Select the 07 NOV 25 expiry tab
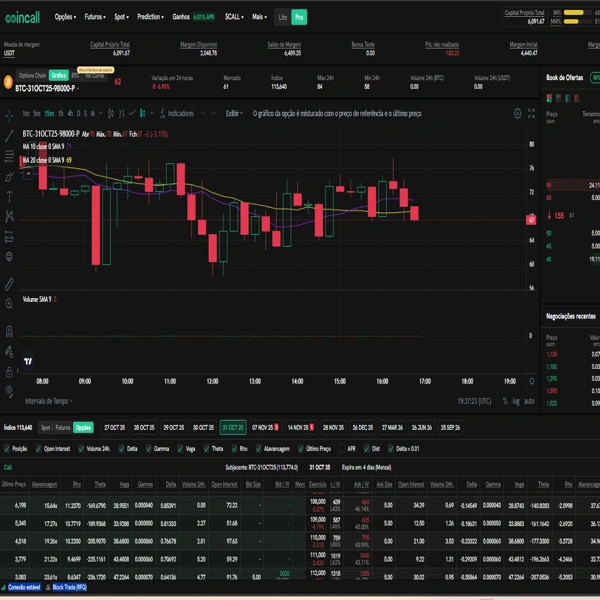 point(265,427)
